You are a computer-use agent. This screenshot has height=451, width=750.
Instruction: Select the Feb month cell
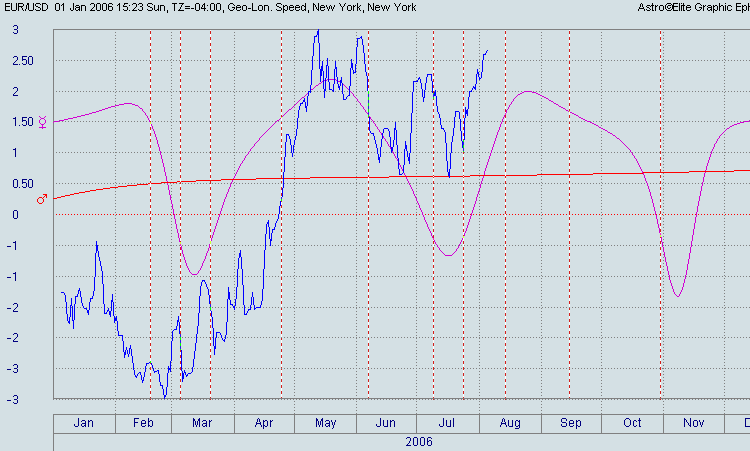[143, 424]
